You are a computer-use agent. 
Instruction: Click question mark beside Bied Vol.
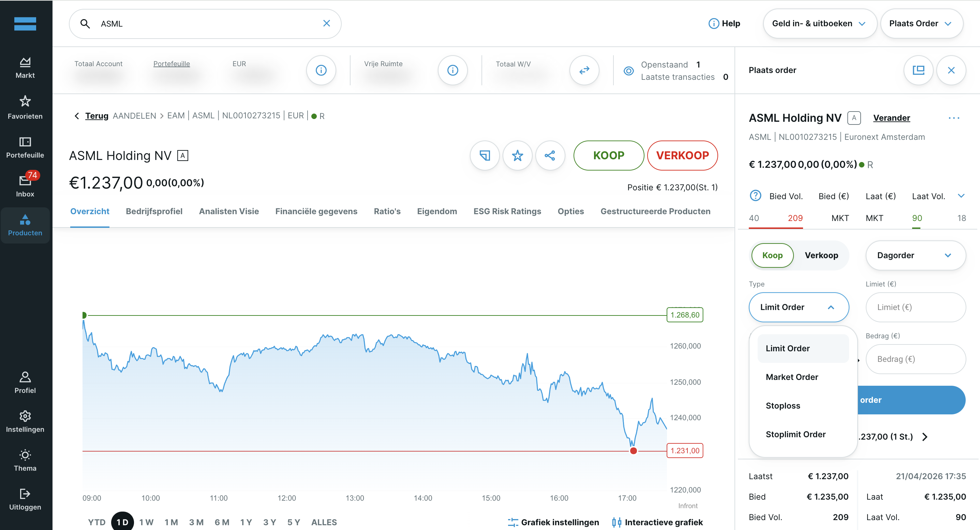tap(755, 195)
